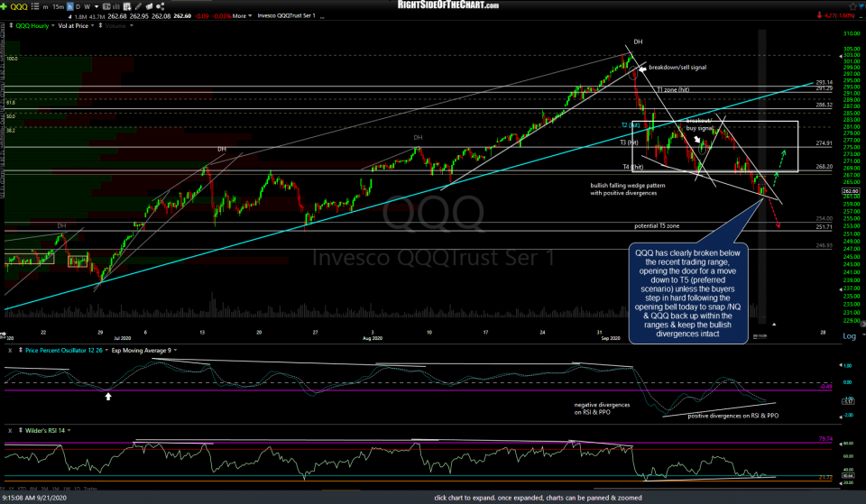Switch to the Daily (D) timeframe
Image resolution: width=866 pixels, height=504 pixels.
(x=78, y=7)
